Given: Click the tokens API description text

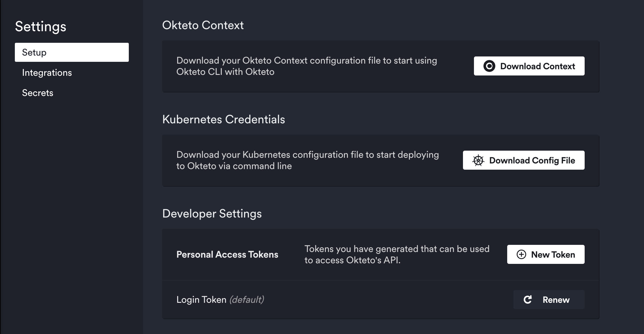Looking at the screenshot, I should tap(396, 254).
